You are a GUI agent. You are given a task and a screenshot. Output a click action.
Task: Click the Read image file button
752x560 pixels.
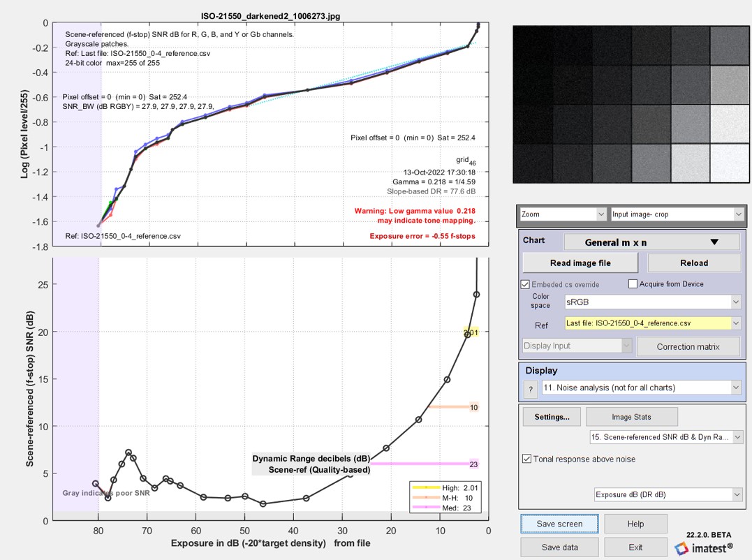(x=580, y=263)
